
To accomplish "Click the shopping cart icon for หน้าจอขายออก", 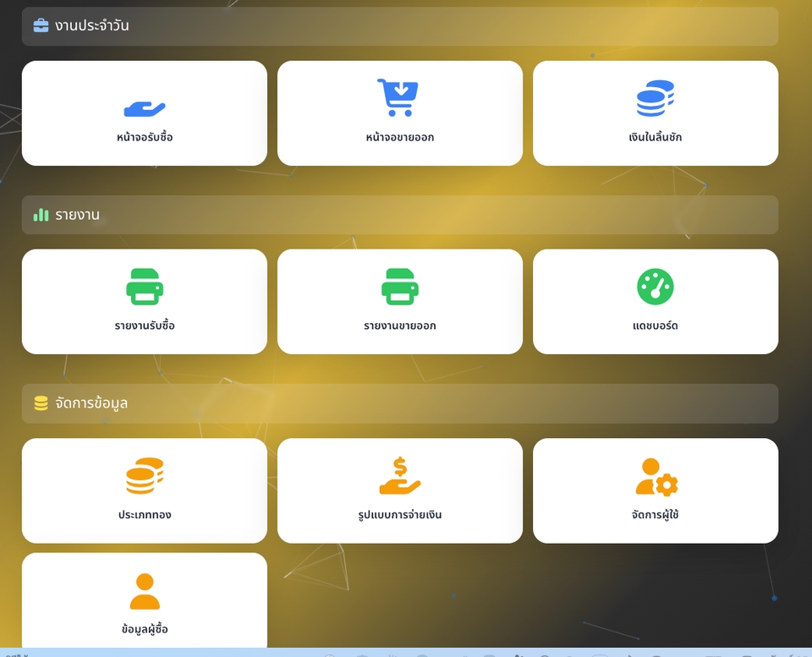I will (398, 96).
